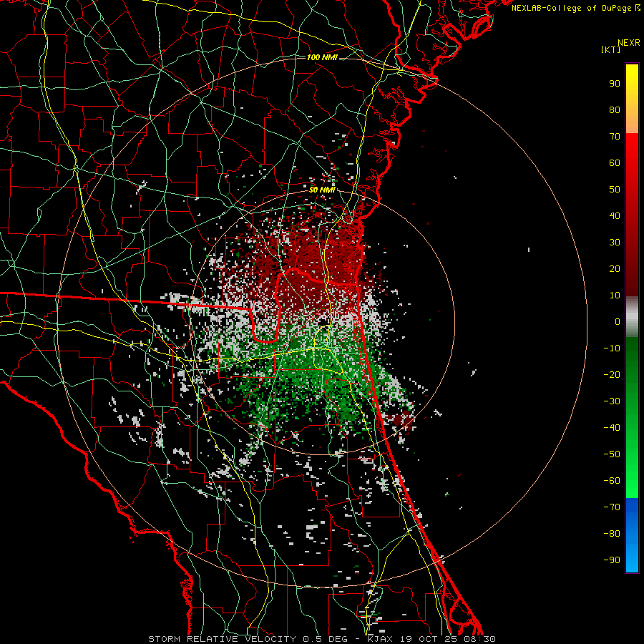Click the 80 value on the velocity scale
Viewport: 644px width, 644px height.
click(615, 110)
